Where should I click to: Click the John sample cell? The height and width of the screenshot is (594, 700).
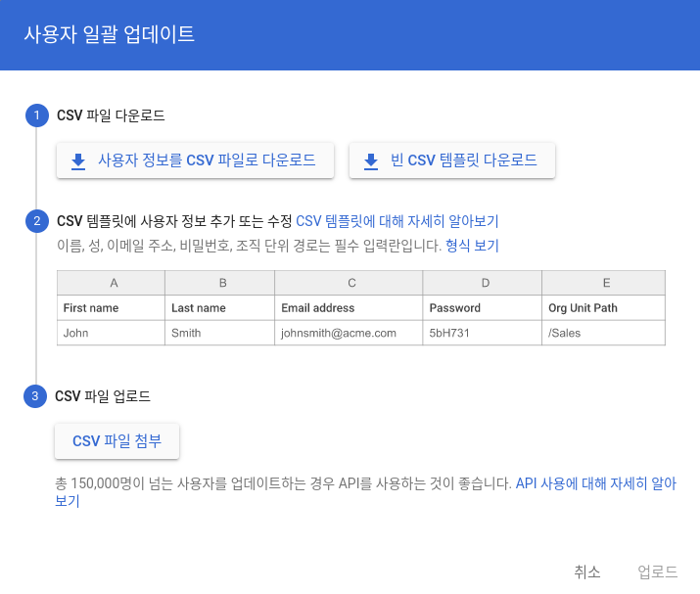pos(112,333)
